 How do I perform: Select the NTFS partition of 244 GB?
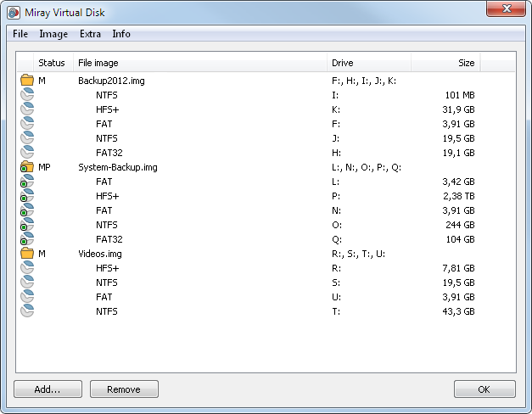266,225
